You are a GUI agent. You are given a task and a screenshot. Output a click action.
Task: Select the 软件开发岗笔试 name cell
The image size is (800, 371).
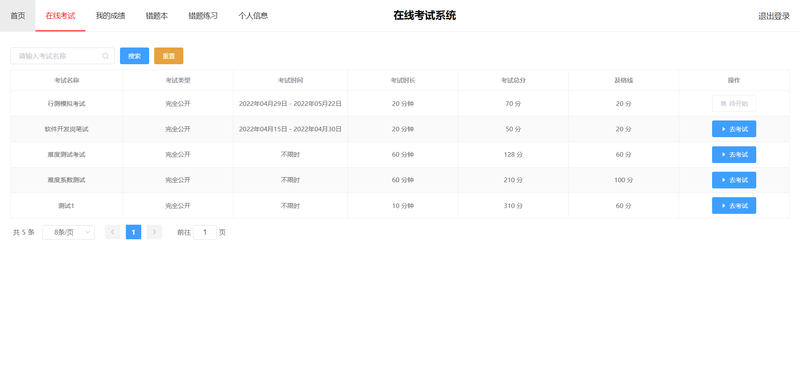[x=67, y=129]
